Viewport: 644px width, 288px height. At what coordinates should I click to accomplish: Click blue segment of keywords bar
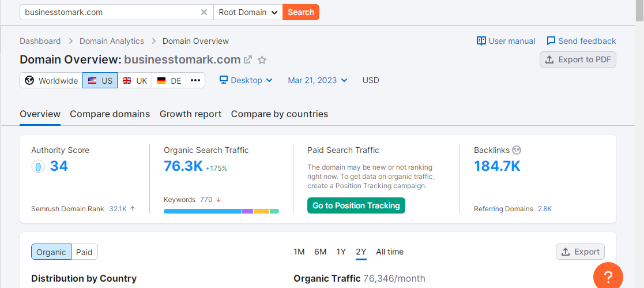(202, 211)
